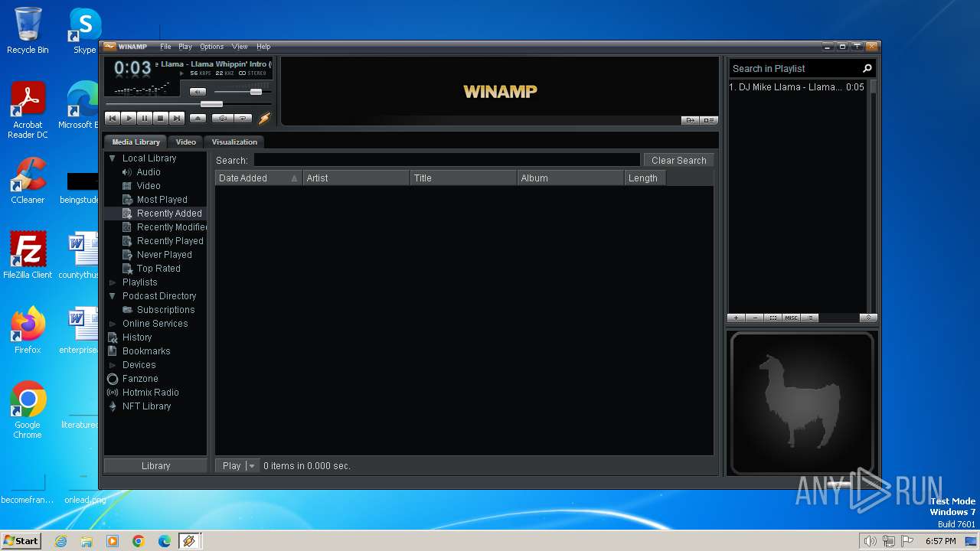The height and width of the screenshot is (551, 980).
Task: Toggle repeat playback mode
Action: pos(243,118)
